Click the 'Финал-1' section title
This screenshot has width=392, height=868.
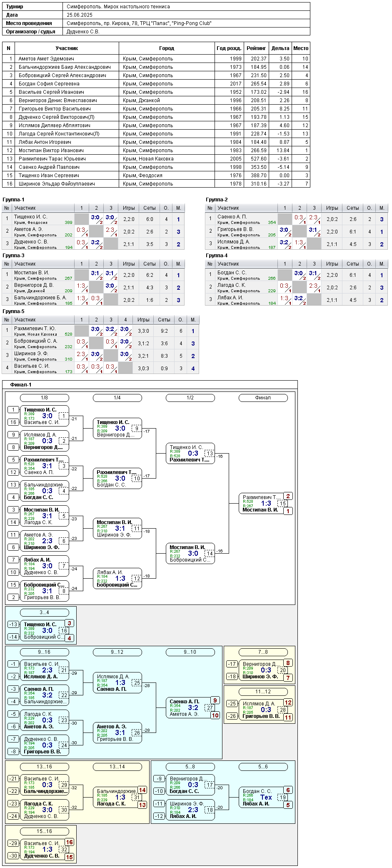[x=21, y=385]
